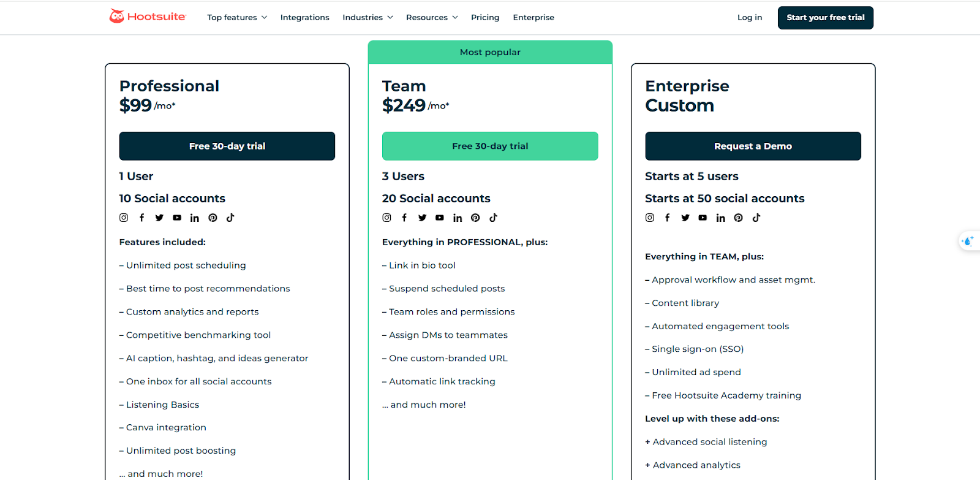Click Team roles and permissions text

coord(452,312)
